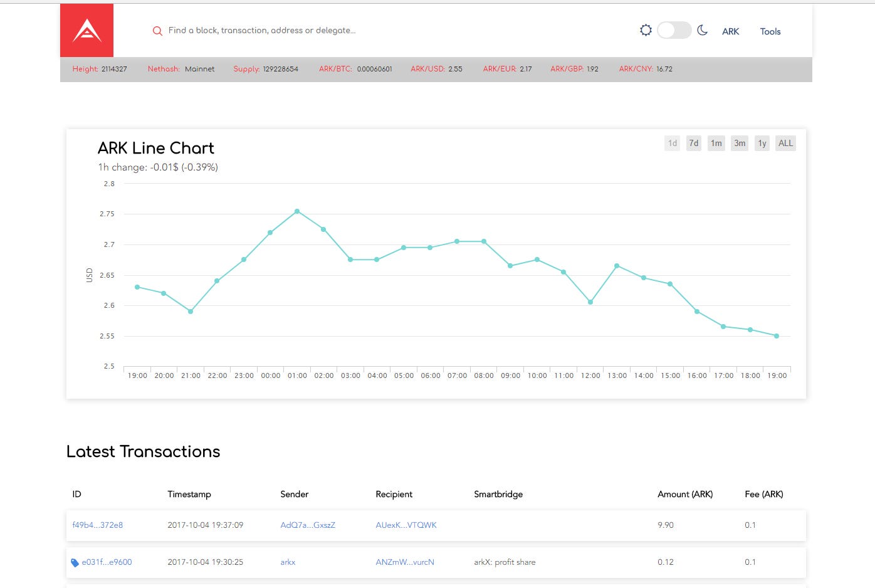Click the Height: 2114327 status entry
This screenshot has width=875, height=588.
[100, 69]
